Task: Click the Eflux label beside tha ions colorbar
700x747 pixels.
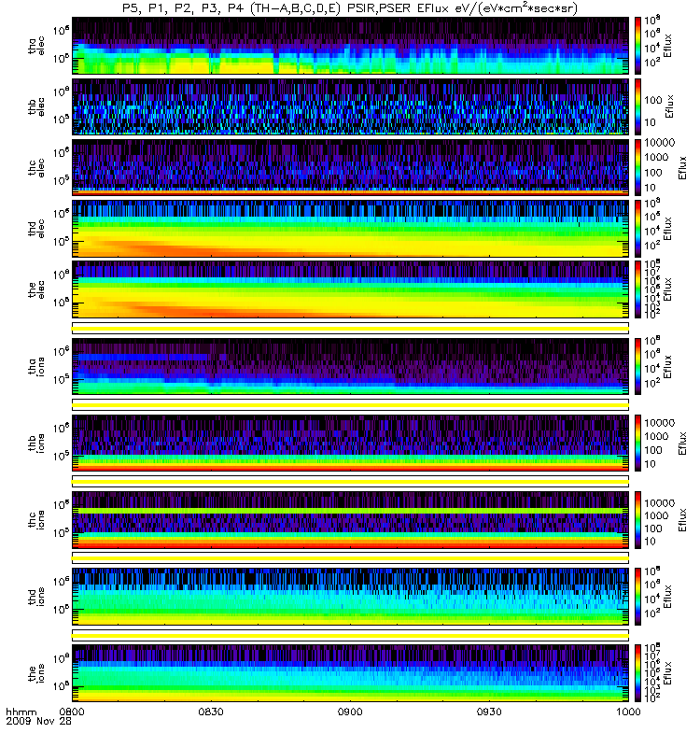Action: pos(667,367)
